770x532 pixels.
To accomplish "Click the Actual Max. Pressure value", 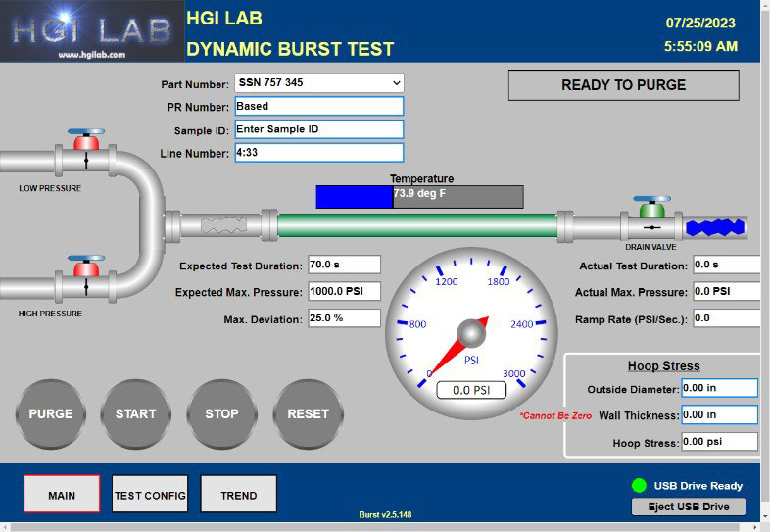I will [x=727, y=291].
